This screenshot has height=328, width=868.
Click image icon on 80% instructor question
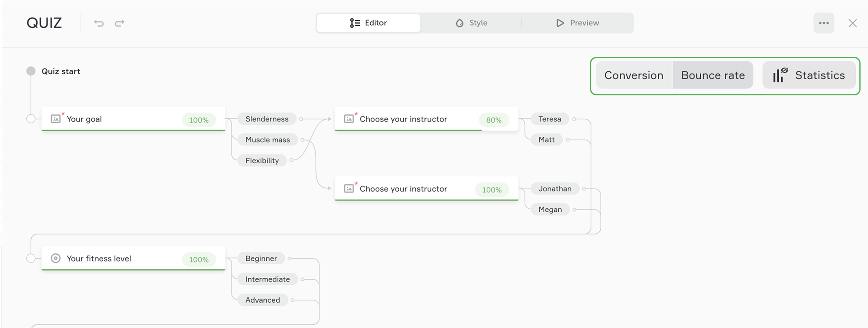coord(349,119)
